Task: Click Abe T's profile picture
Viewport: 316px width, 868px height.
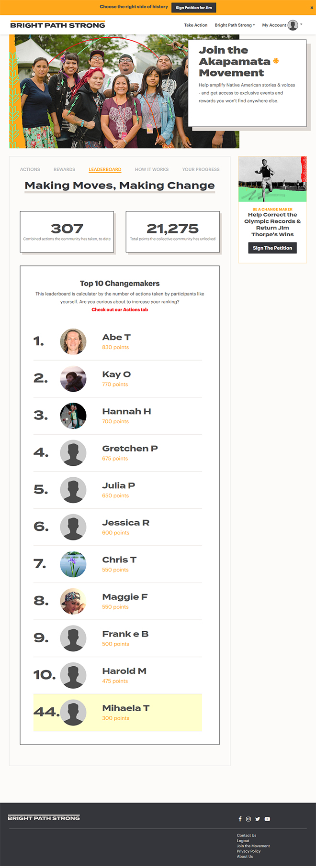Action: pos(73,341)
